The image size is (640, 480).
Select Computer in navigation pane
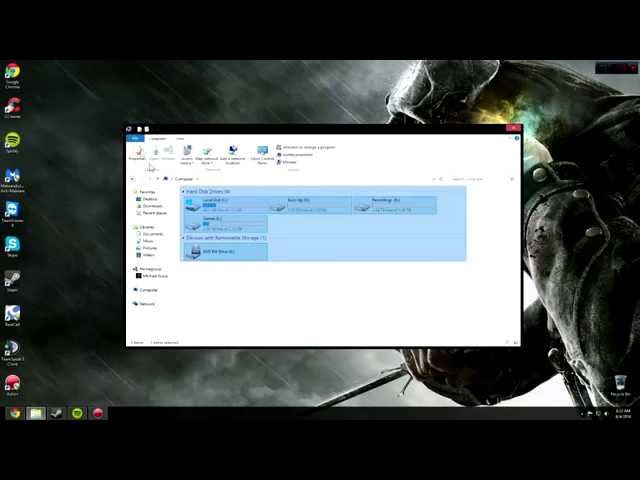point(146,290)
